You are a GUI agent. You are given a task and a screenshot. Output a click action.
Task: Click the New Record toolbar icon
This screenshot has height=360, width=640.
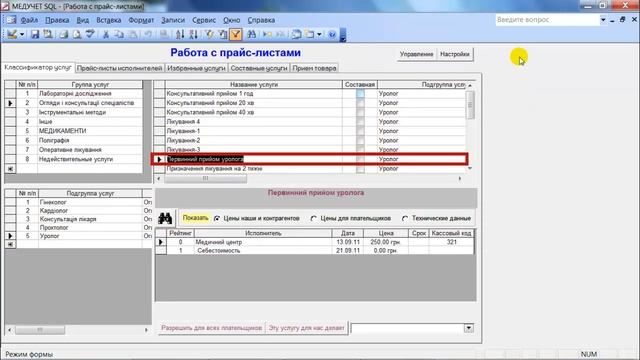pos(267,35)
